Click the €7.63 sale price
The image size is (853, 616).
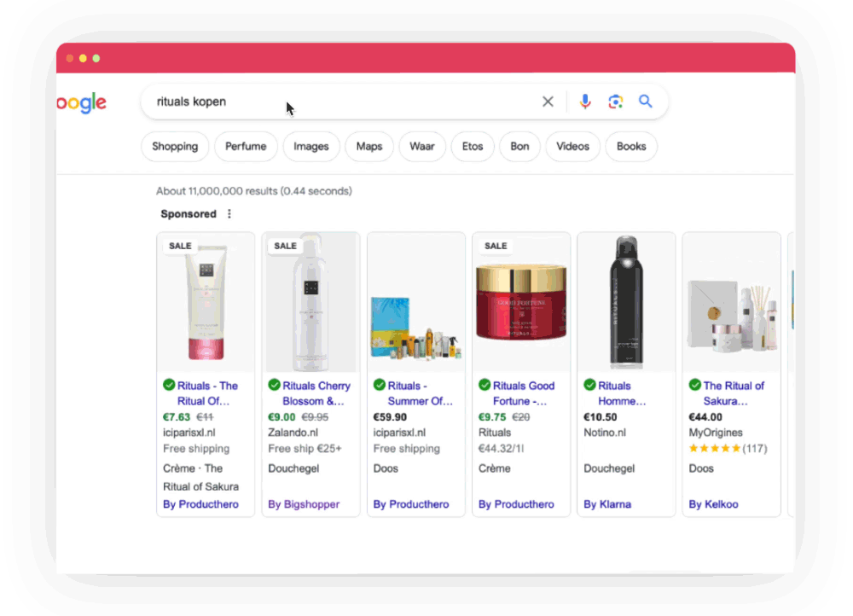pos(177,417)
